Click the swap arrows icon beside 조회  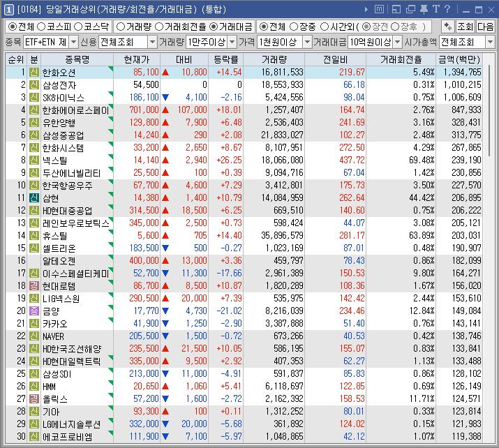tap(448, 27)
